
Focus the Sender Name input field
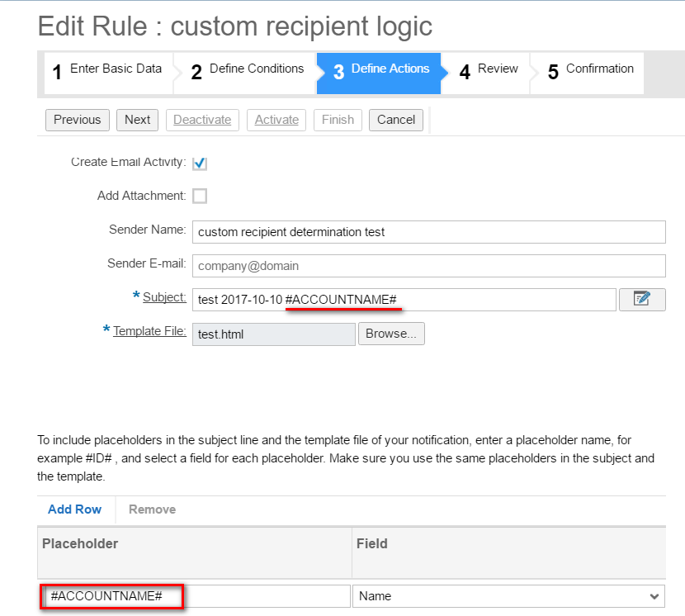[x=428, y=232]
